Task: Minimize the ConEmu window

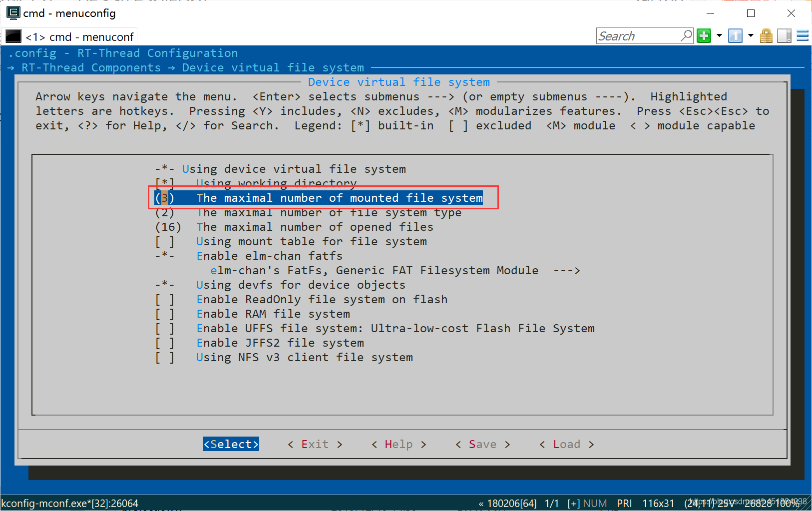Action: [x=710, y=13]
